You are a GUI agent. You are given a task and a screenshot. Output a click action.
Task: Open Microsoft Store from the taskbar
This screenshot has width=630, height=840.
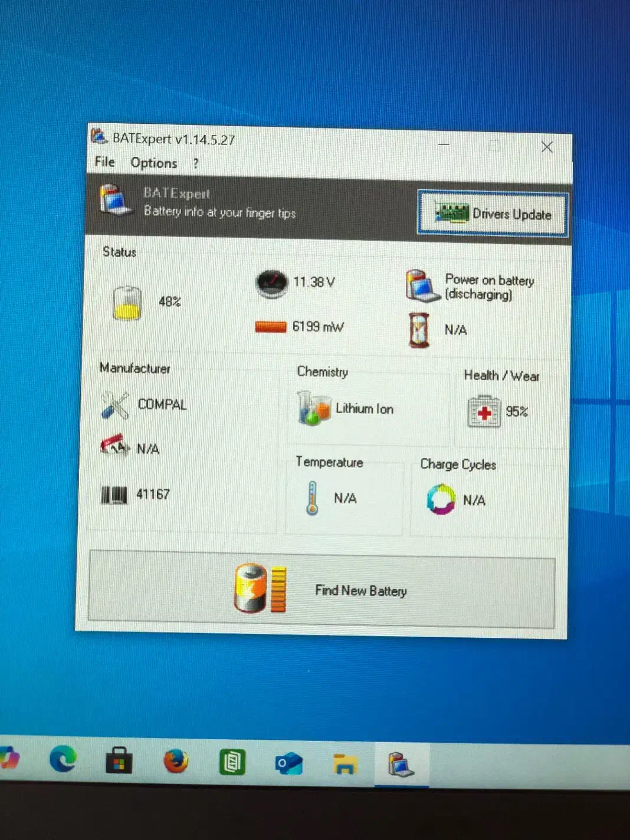[x=119, y=761]
